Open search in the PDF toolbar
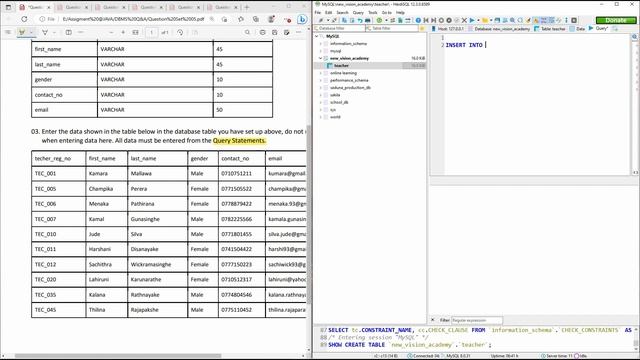Viewport: 640px width, 360px height. tap(247, 32)
